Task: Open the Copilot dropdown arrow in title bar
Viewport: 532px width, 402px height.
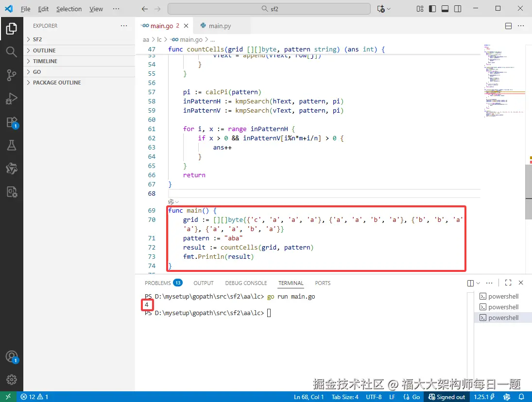Action: tap(389, 9)
